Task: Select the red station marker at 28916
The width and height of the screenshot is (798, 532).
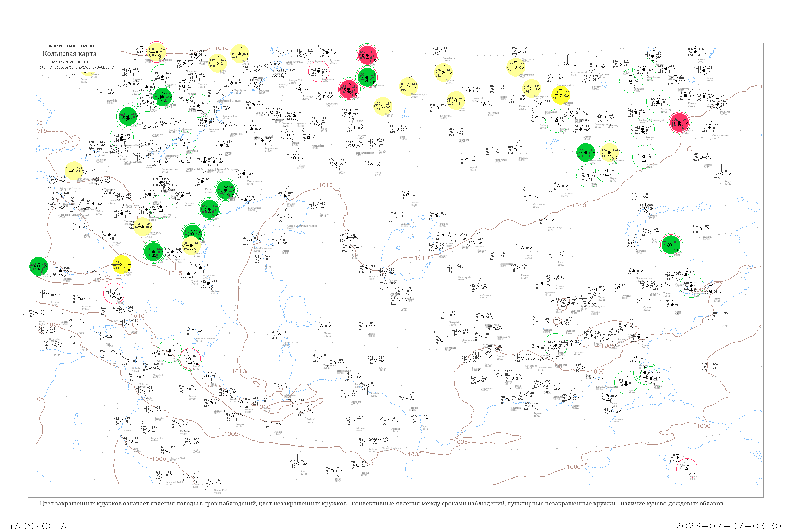Action: tap(348, 89)
